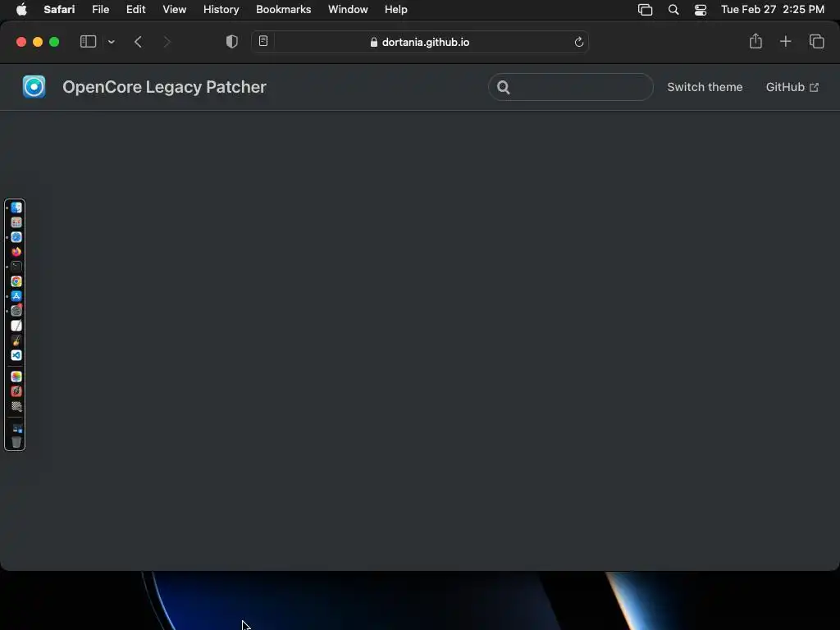
Task: Open Visual Studio Code from the dock
Action: pyautogui.click(x=16, y=355)
